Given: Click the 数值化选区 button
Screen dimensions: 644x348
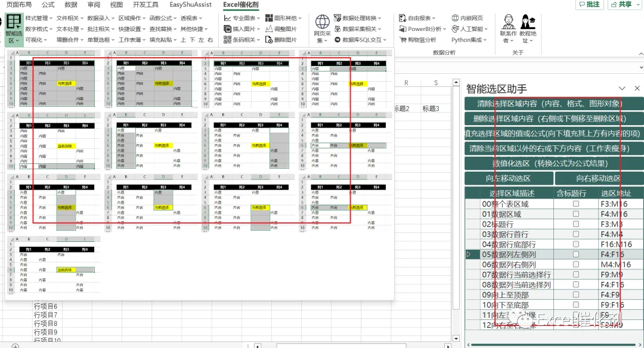Looking at the screenshot, I should [x=554, y=163].
